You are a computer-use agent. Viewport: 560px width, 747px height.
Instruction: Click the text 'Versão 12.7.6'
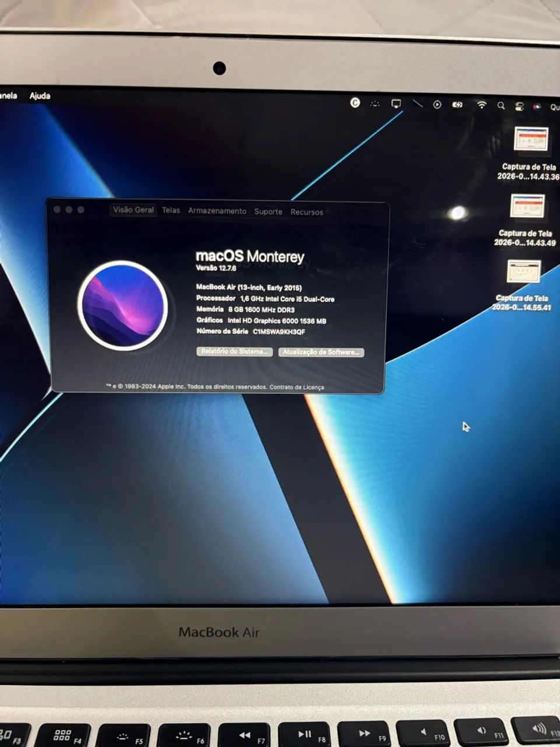[215, 268]
